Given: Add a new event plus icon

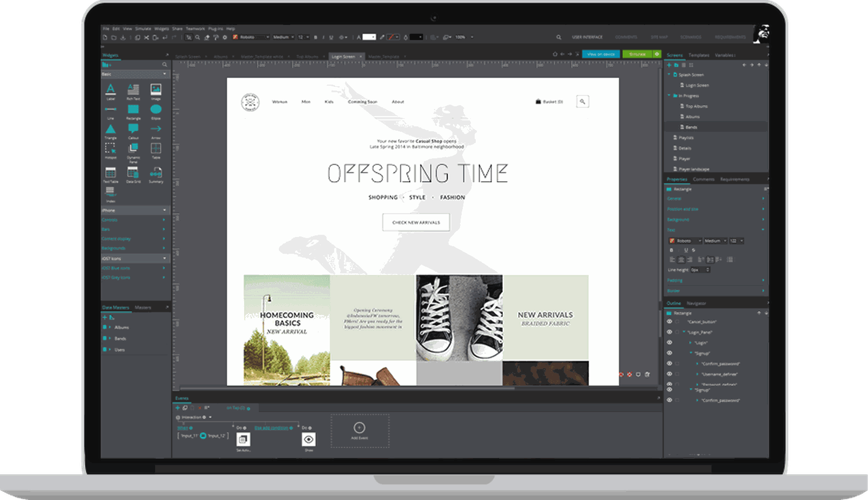Looking at the screenshot, I should [177, 408].
